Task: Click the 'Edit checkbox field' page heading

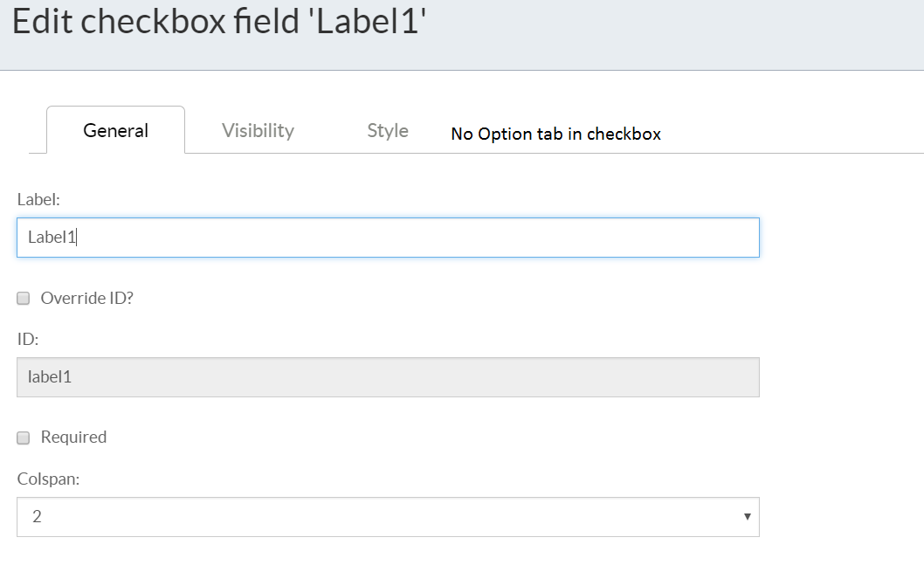Action: 219,22
